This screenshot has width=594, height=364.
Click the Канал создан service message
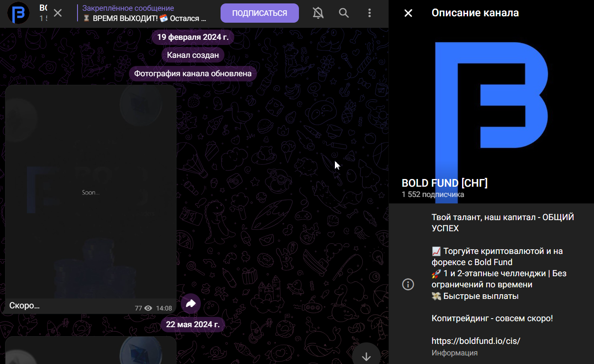193,55
